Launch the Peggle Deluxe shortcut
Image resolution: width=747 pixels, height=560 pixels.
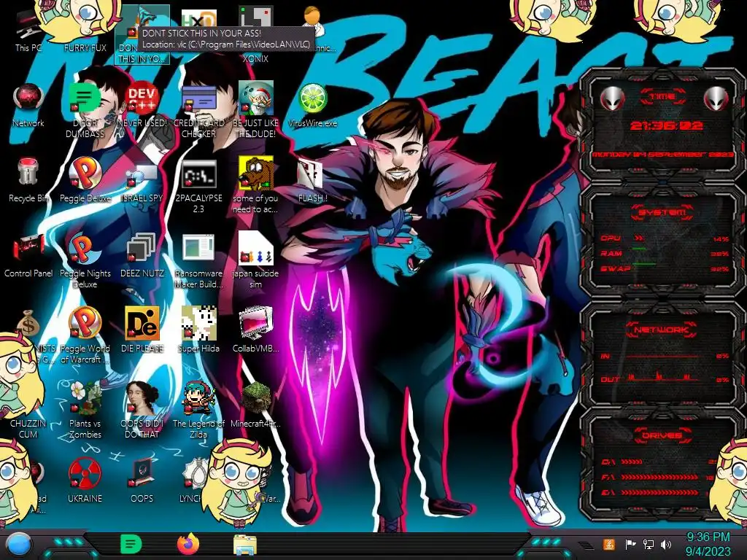pyautogui.click(x=85, y=180)
